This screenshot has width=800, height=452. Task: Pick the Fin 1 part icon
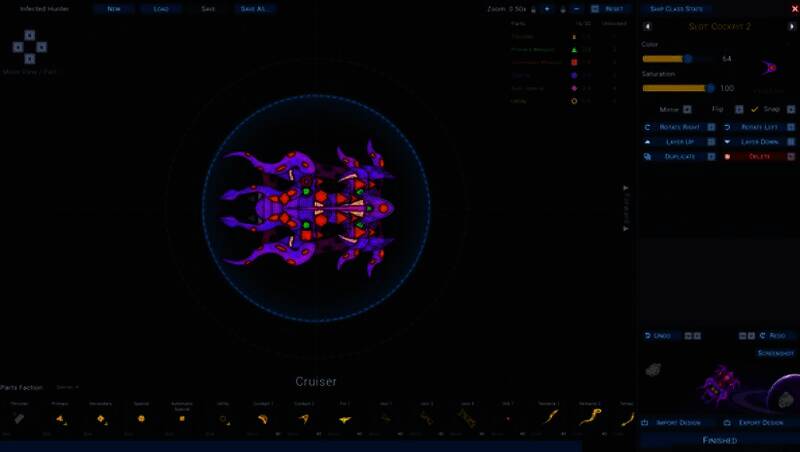tap(345, 418)
